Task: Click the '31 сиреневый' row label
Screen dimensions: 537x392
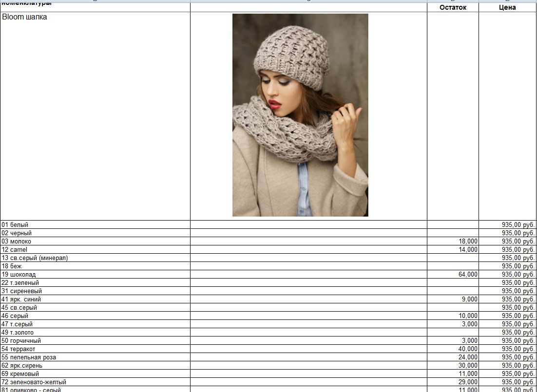Action: (x=22, y=291)
